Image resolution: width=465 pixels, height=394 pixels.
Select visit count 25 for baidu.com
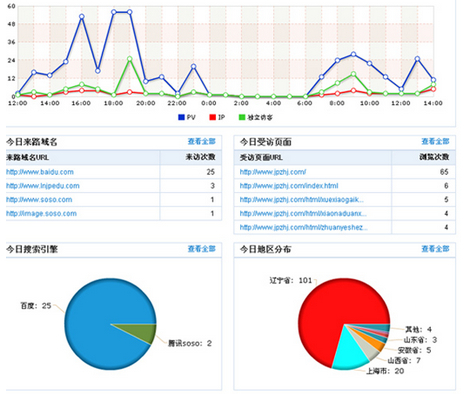(211, 172)
